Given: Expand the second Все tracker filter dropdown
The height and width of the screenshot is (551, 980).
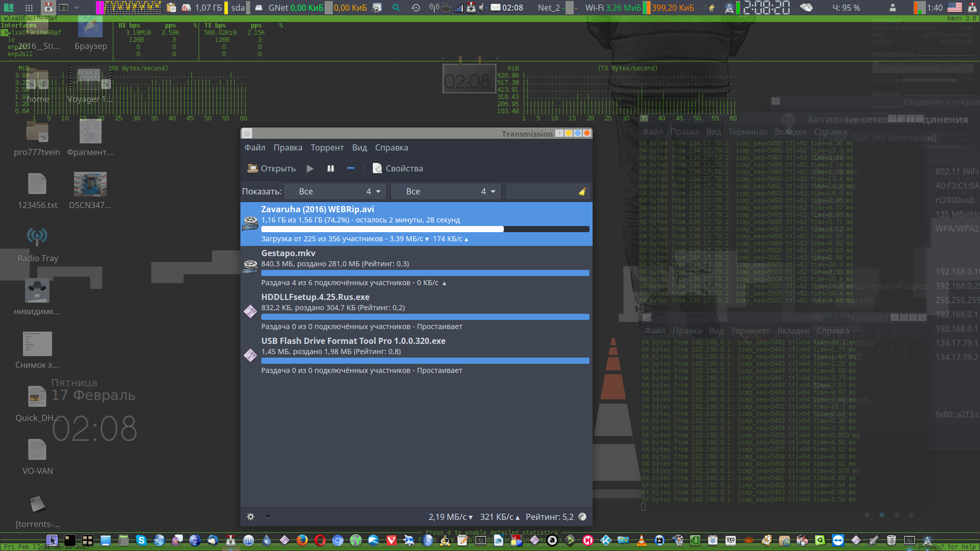Looking at the screenshot, I should [446, 191].
